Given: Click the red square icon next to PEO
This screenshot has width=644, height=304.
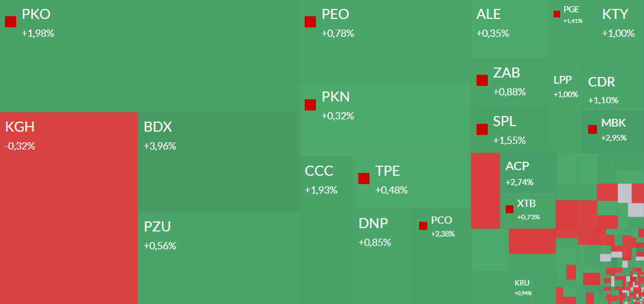Looking at the screenshot, I should tap(310, 22).
